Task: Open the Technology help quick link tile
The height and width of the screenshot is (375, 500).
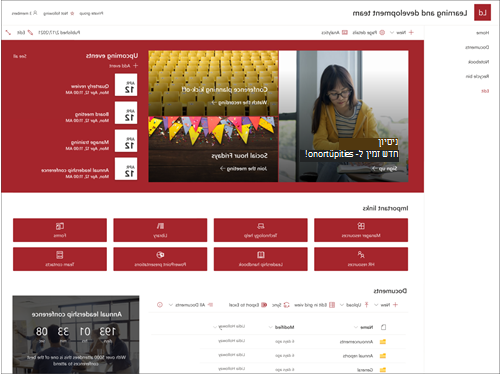Action: click(x=261, y=230)
